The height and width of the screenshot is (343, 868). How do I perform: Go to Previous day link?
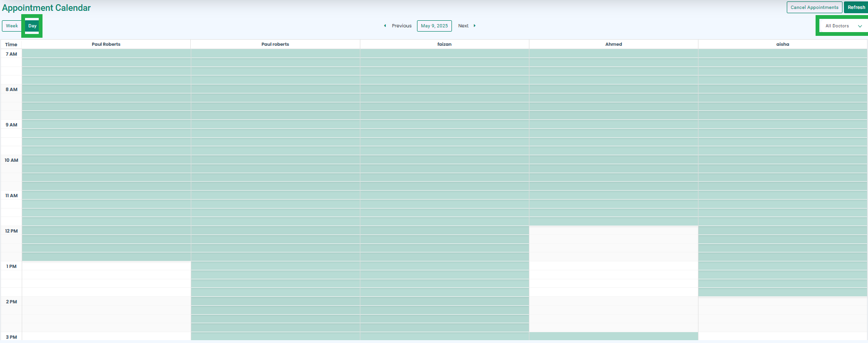coord(401,26)
